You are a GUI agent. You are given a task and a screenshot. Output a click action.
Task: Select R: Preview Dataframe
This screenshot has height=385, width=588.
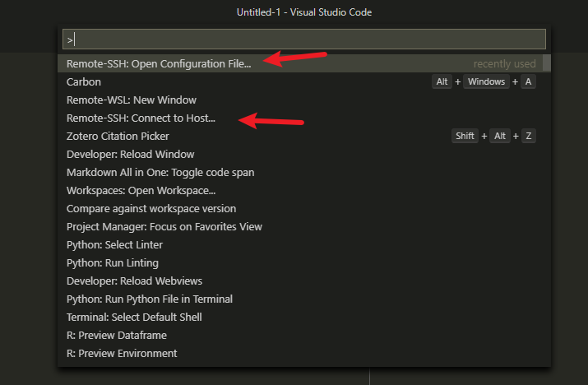point(303,335)
